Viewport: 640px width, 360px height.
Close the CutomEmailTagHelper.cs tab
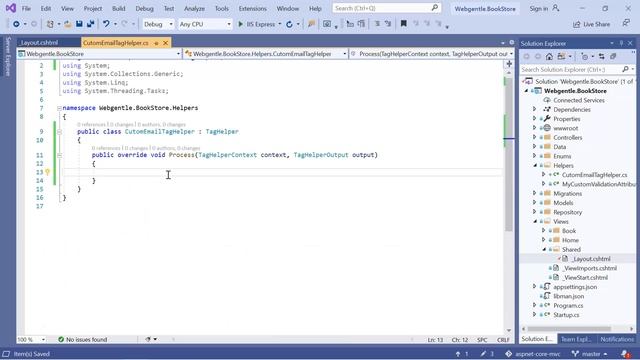pos(165,43)
